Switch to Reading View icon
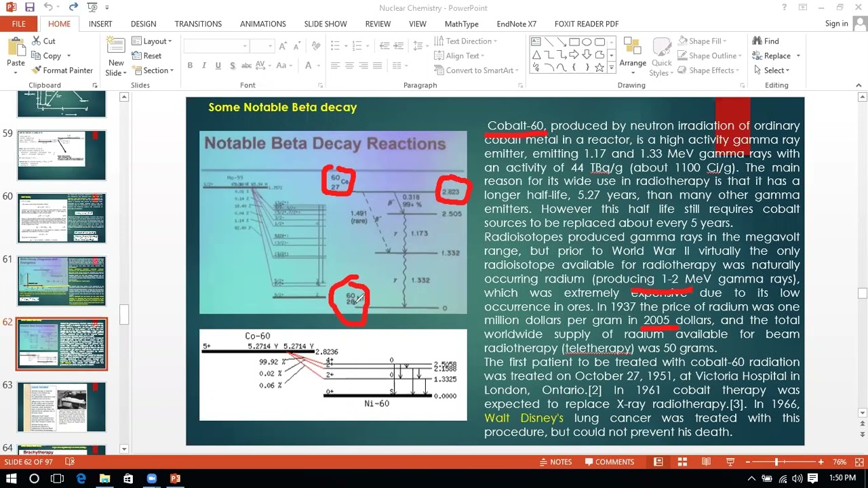Screen dimensions: 868x488 706,462
